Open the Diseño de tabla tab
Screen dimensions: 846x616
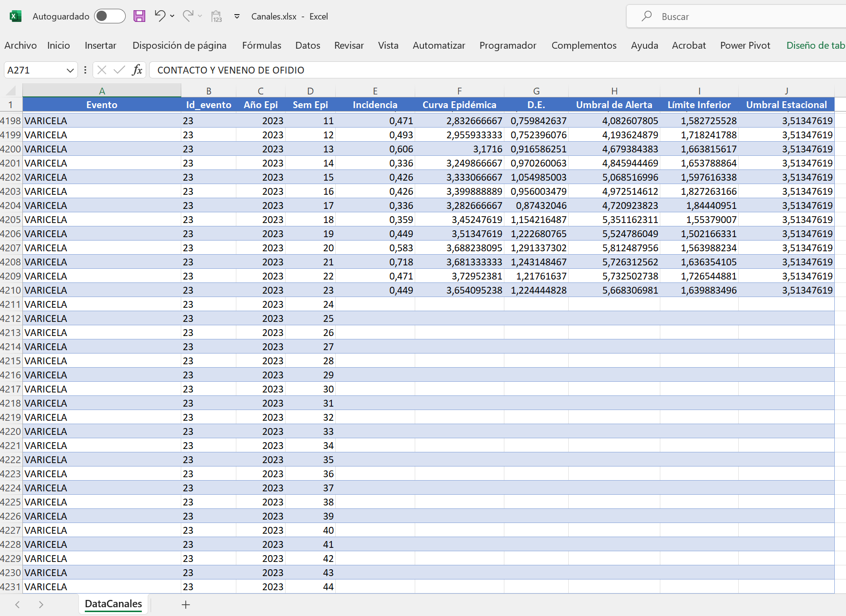point(816,45)
